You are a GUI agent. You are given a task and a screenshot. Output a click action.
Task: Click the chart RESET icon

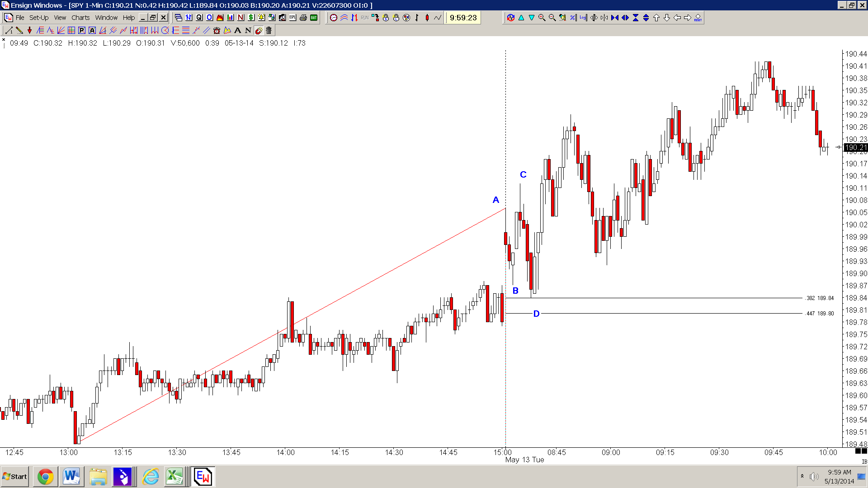coord(698,18)
